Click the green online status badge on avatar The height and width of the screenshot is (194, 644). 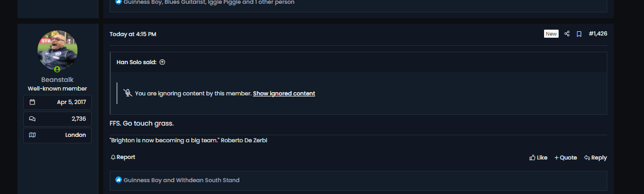tap(57, 70)
